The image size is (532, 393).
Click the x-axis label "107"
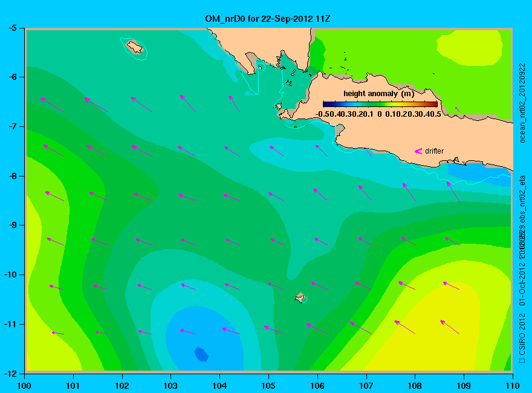[366, 386]
